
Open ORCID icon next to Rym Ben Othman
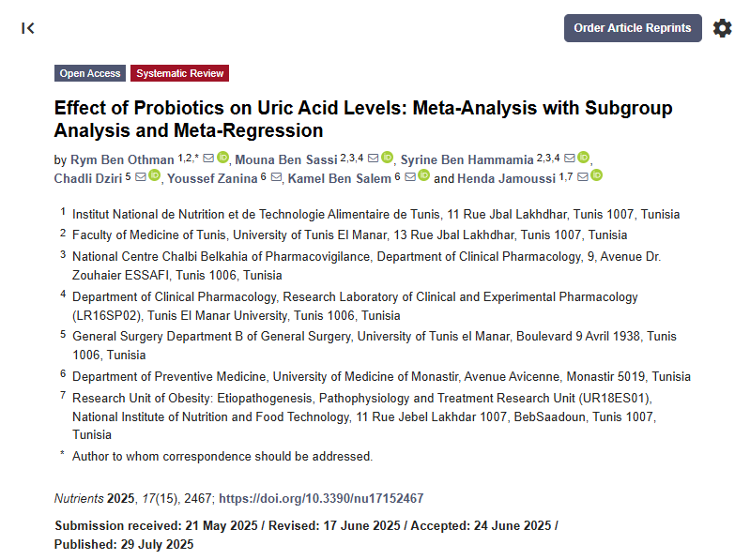[222, 158]
